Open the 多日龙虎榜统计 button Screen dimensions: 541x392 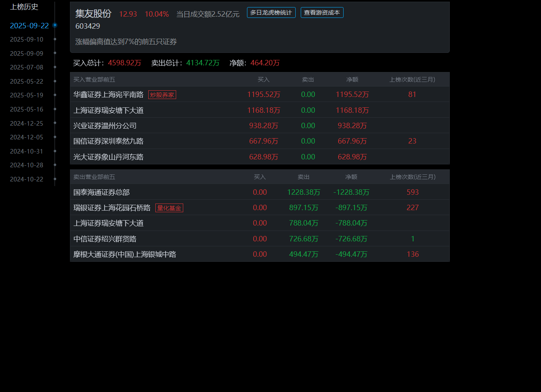pos(271,12)
